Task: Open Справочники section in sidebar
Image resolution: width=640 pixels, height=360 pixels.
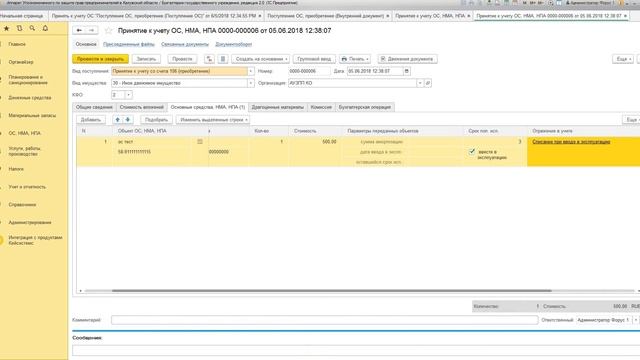Action: click(22, 204)
